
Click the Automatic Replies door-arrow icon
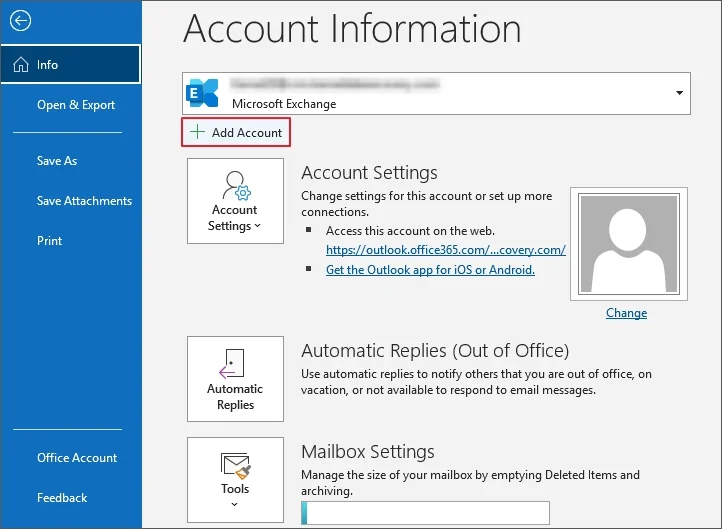pyautogui.click(x=232, y=364)
